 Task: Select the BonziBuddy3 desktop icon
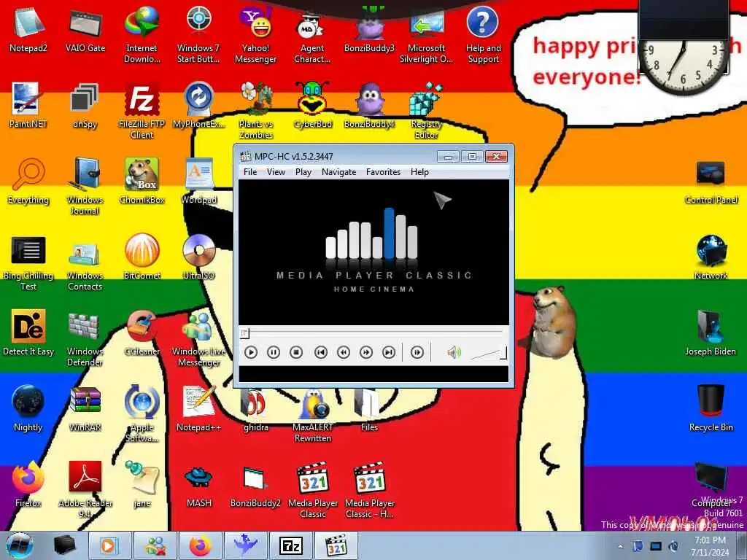370,29
